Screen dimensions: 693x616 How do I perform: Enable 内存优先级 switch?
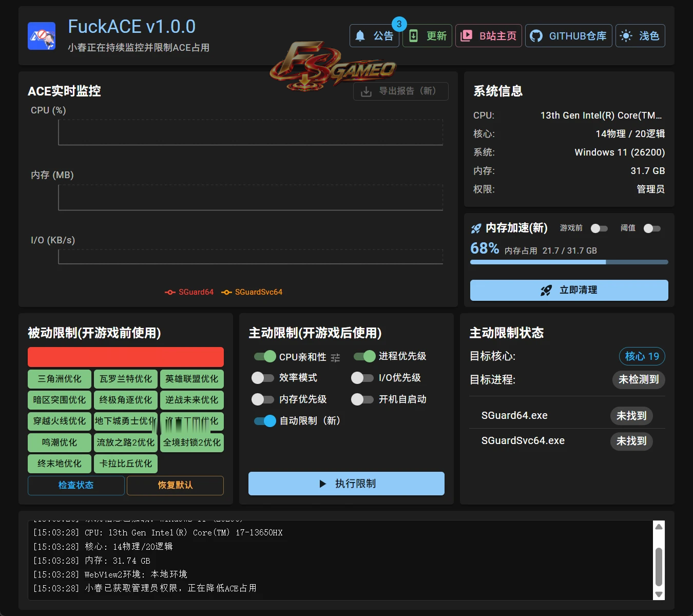click(262, 399)
